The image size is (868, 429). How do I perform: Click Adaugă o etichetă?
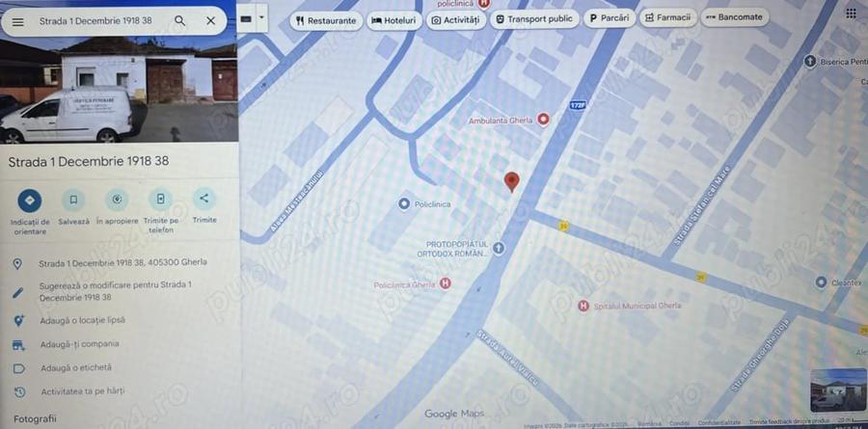click(x=76, y=367)
